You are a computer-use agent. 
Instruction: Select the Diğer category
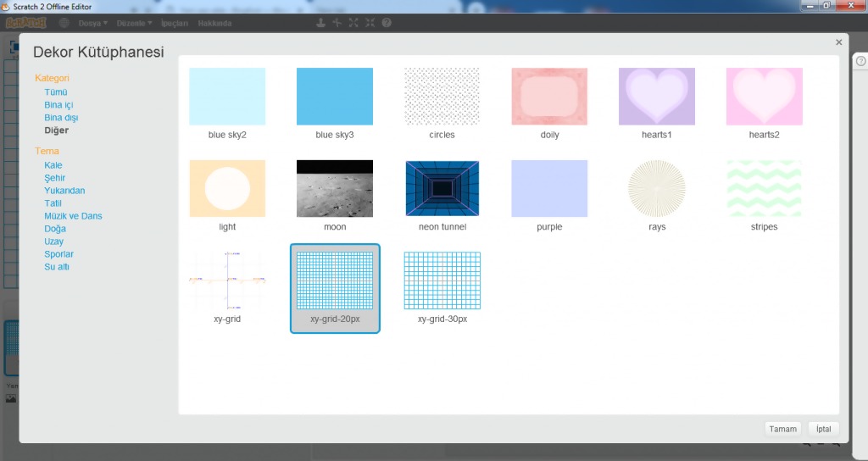click(57, 130)
